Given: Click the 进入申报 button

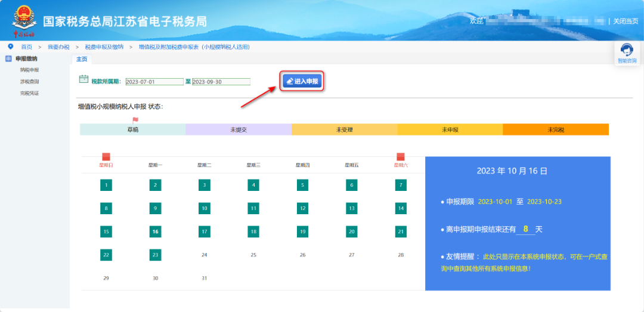Looking at the screenshot, I should (302, 81).
